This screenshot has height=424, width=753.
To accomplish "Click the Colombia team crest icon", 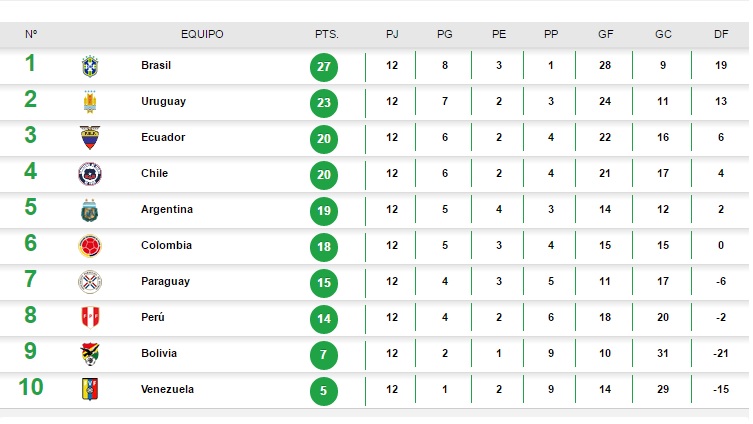I will coord(90,246).
